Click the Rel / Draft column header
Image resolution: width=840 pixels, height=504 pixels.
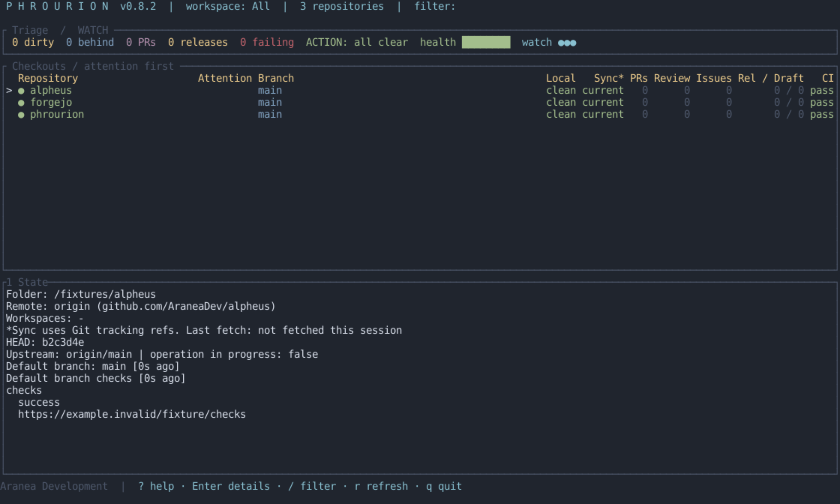[770, 78]
